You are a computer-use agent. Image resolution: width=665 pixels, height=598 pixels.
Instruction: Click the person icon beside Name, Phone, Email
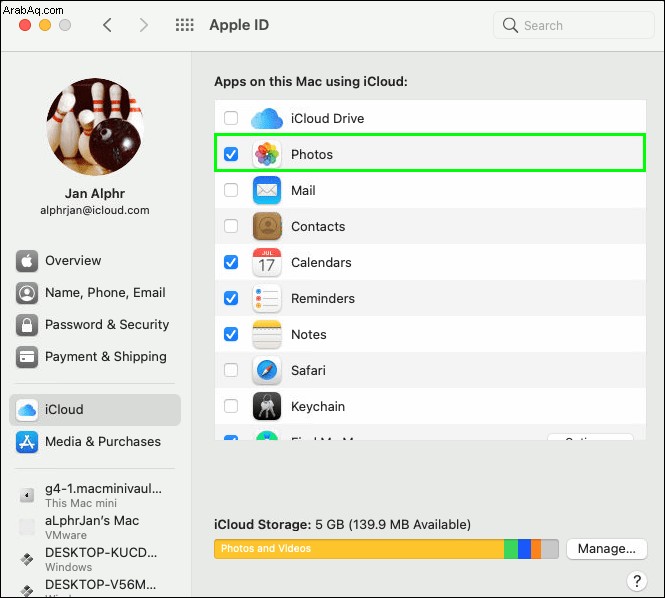27,293
